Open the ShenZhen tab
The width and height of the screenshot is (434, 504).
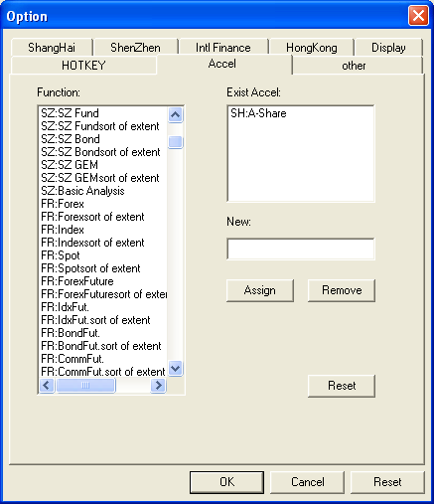click(135, 48)
